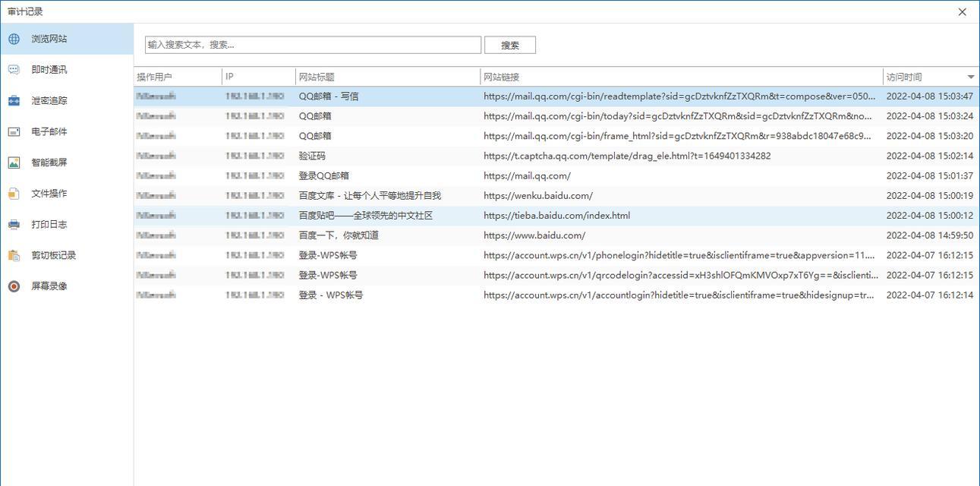Click the t.captcha.qq.com link cell
980x486 pixels.
[x=627, y=156]
